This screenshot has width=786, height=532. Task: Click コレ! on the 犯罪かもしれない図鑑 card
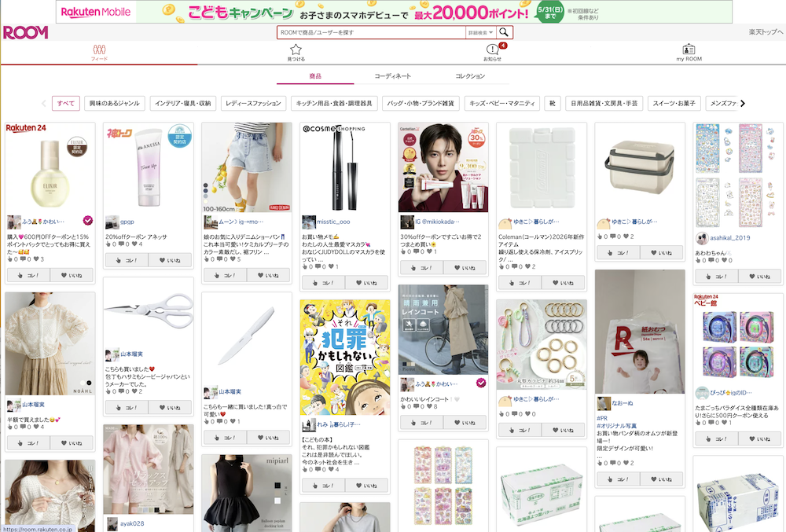click(x=323, y=486)
